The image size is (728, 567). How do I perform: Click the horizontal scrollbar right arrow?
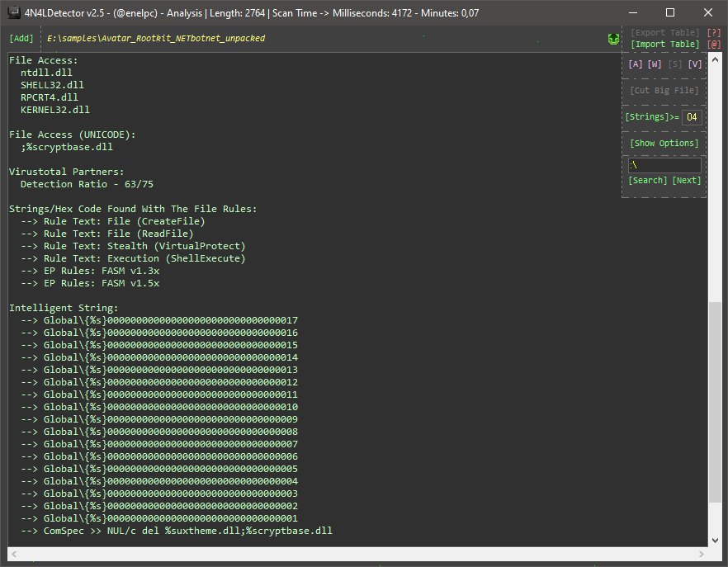coord(702,554)
